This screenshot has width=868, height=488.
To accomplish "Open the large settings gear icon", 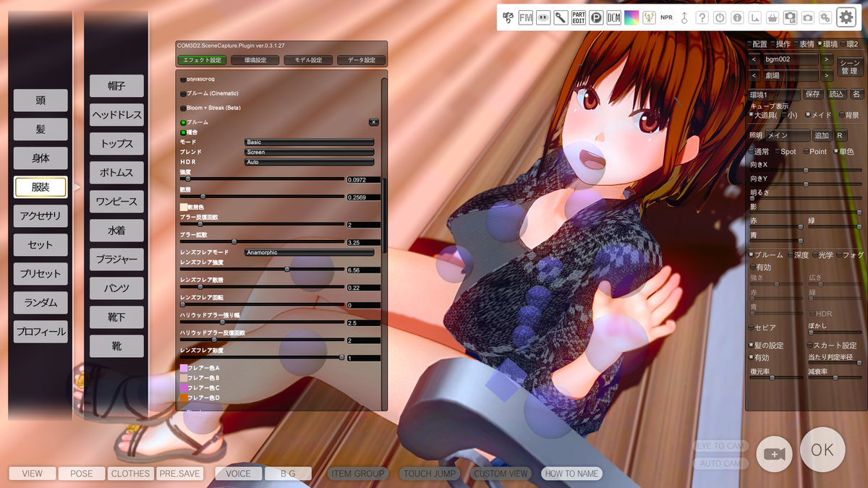I will [846, 17].
